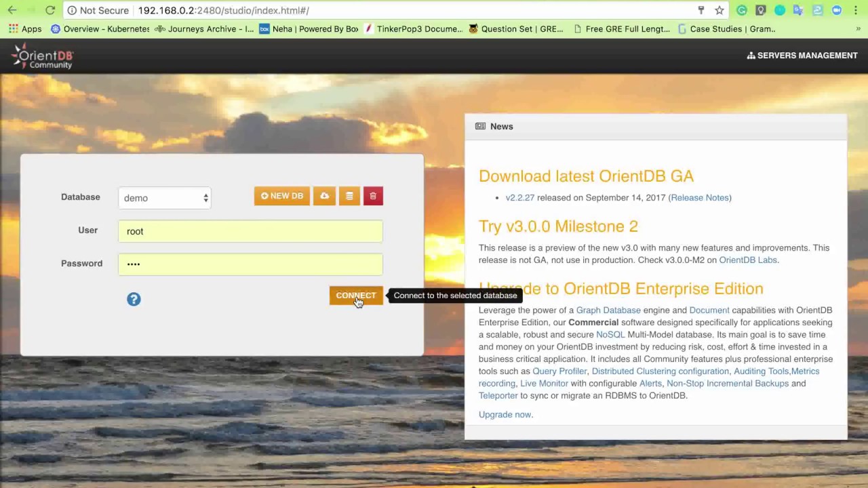Open the Alerts link
This screenshot has height=488, width=868.
click(650, 384)
